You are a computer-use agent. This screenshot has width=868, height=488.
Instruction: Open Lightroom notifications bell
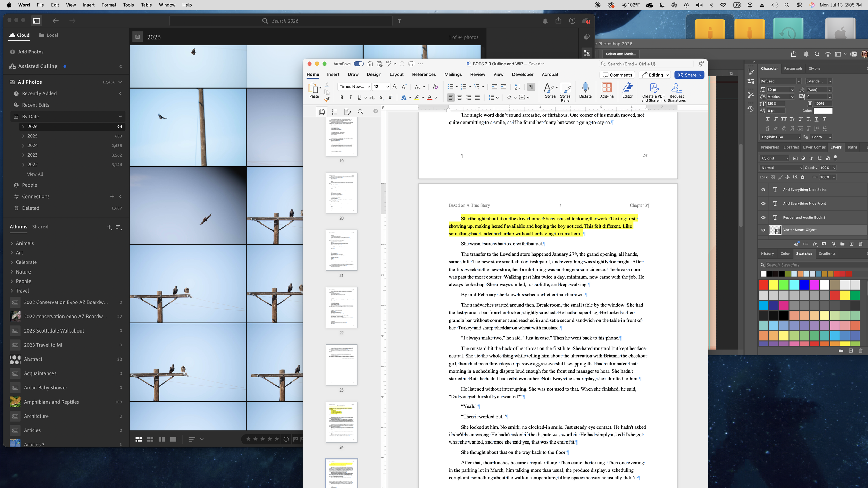pos(545,21)
